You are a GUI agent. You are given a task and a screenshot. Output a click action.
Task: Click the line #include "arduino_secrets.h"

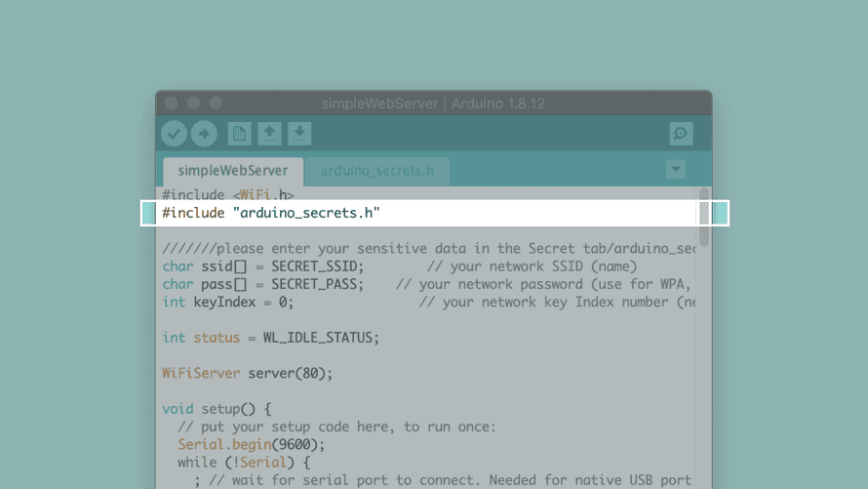coord(271,213)
